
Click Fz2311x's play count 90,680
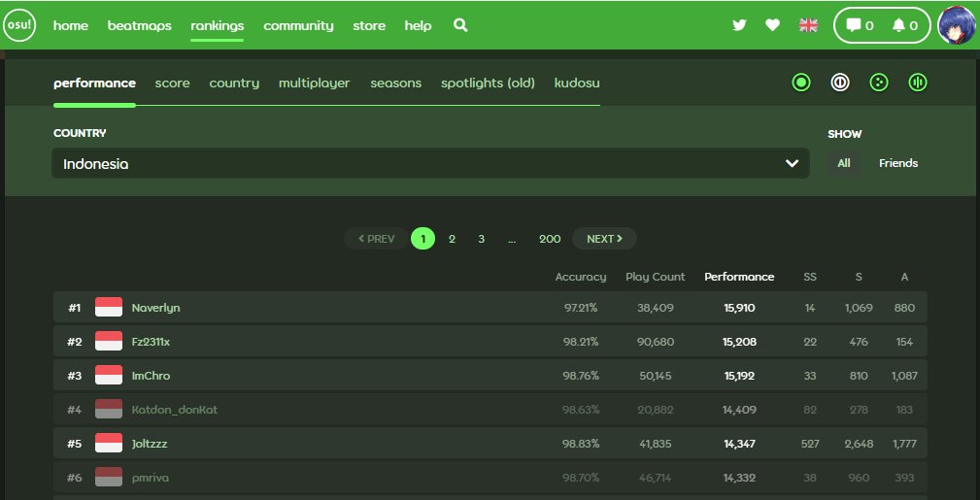(655, 341)
